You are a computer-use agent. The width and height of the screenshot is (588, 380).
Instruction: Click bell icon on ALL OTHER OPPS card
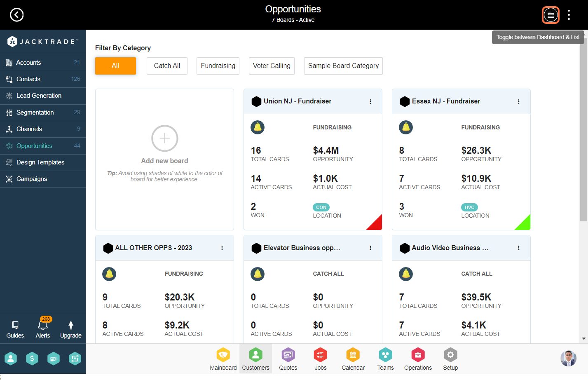coord(109,274)
